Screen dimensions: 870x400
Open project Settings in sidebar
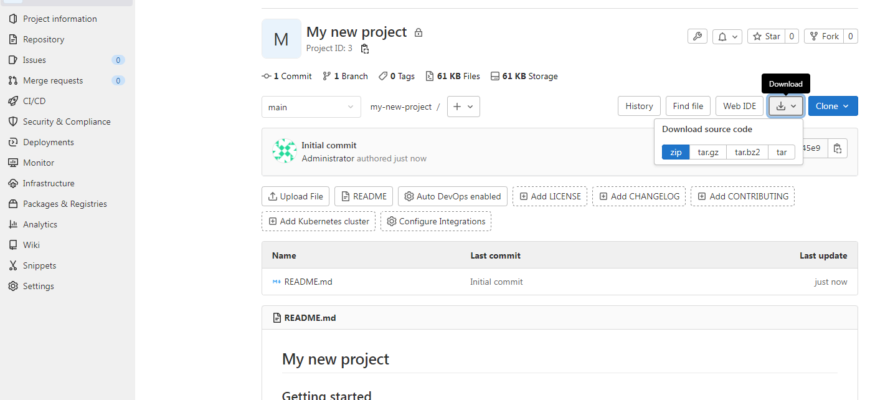point(38,286)
